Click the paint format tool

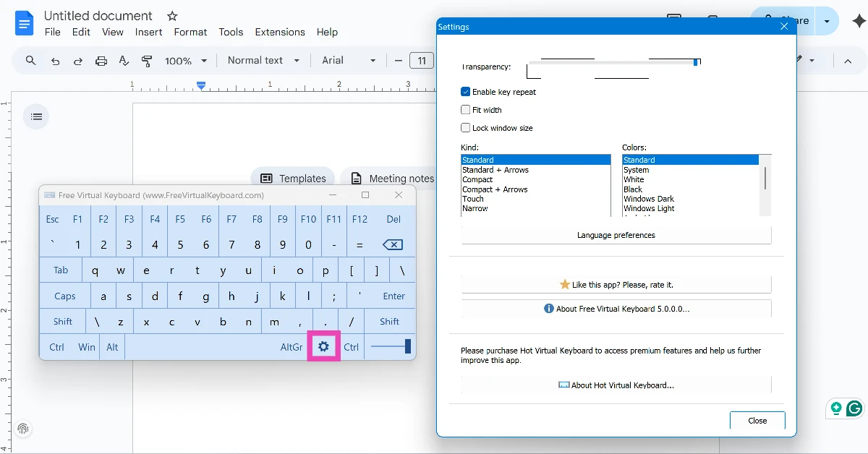click(147, 60)
